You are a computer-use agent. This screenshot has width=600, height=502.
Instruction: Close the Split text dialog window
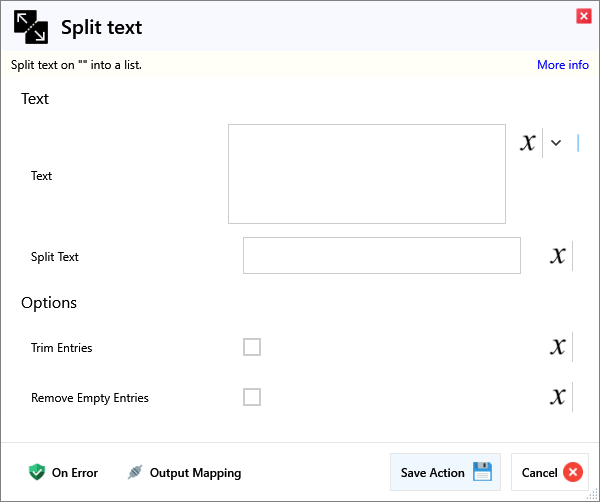tap(583, 15)
